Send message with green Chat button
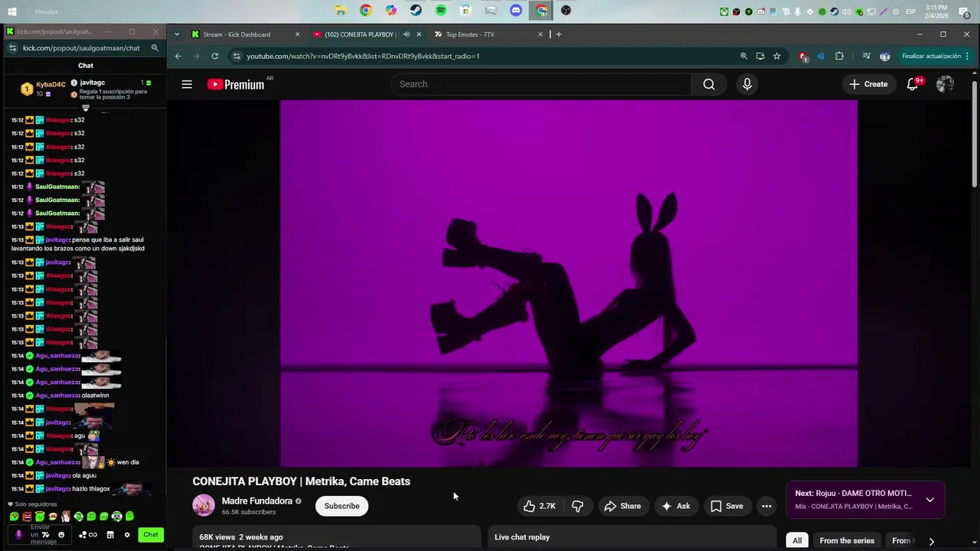This screenshot has width=980, height=551. pos(151,535)
